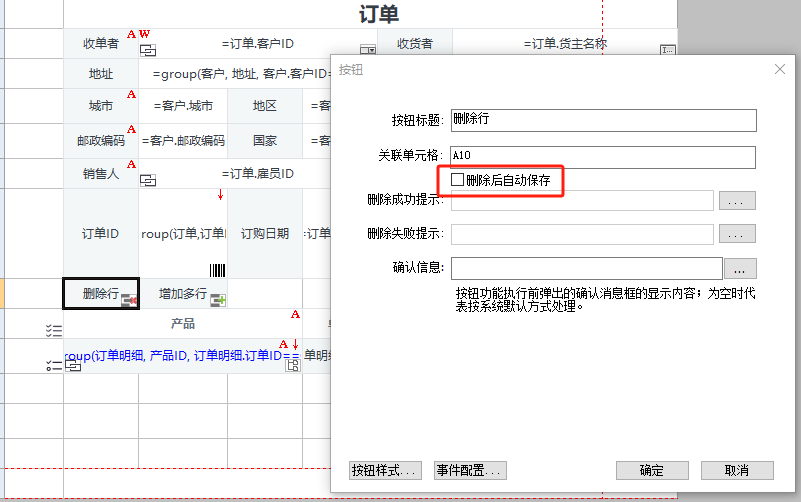Confirm dialog with 确定 button
This screenshot has height=502, width=801.
[651, 470]
